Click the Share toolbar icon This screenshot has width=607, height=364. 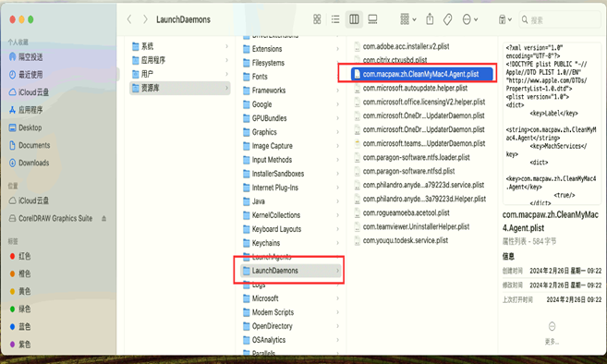(430, 19)
